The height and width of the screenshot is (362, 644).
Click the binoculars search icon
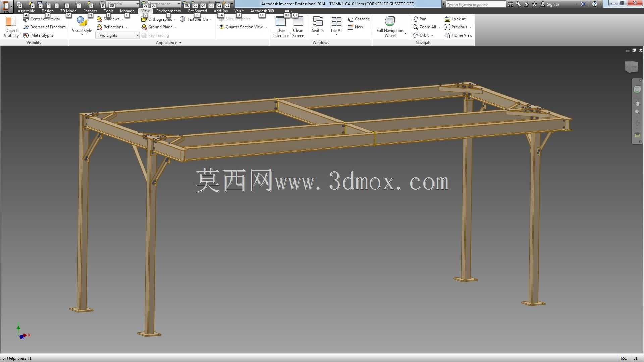pyautogui.click(x=510, y=4)
